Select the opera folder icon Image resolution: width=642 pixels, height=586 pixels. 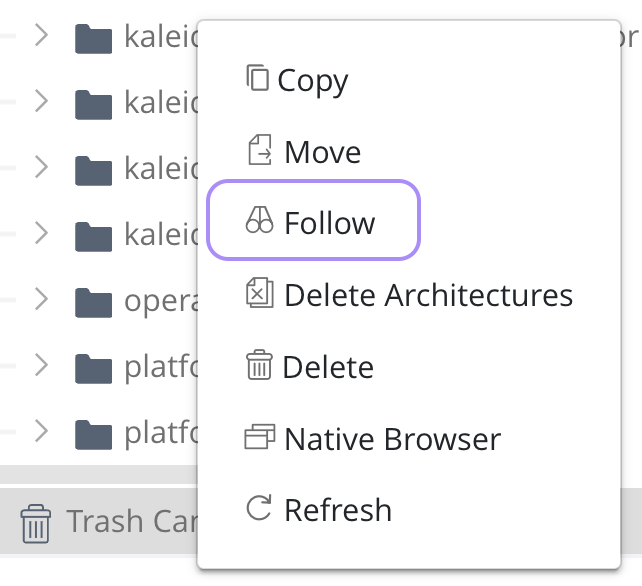(93, 303)
